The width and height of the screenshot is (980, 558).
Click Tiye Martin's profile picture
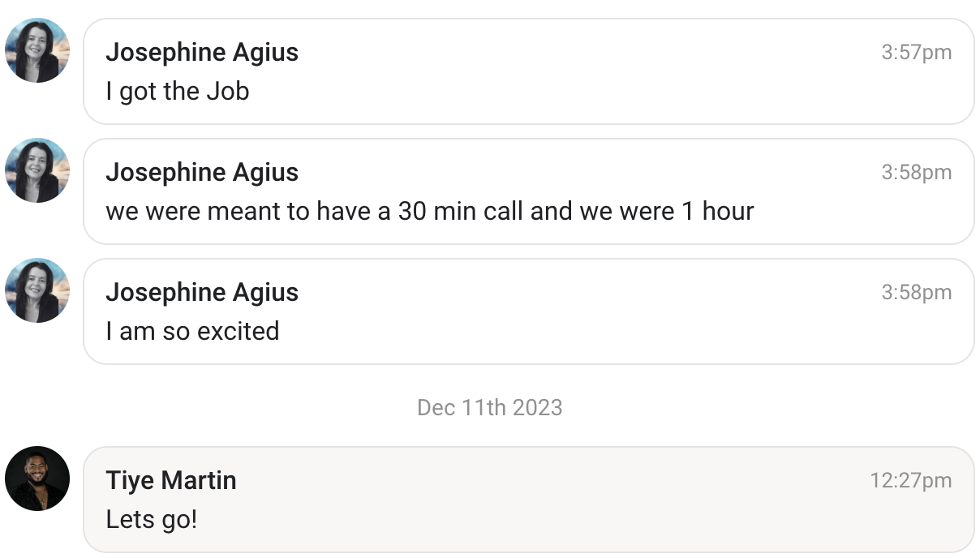[37, 479]
